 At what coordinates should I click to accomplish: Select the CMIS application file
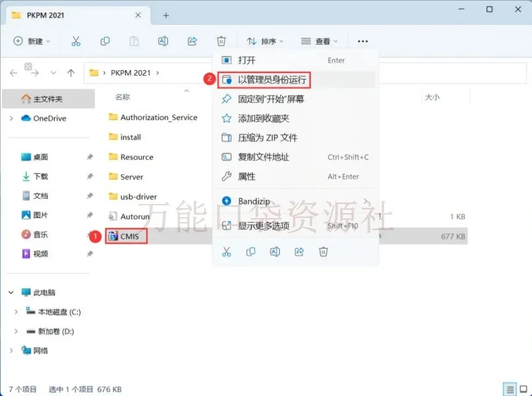[123, 236]
